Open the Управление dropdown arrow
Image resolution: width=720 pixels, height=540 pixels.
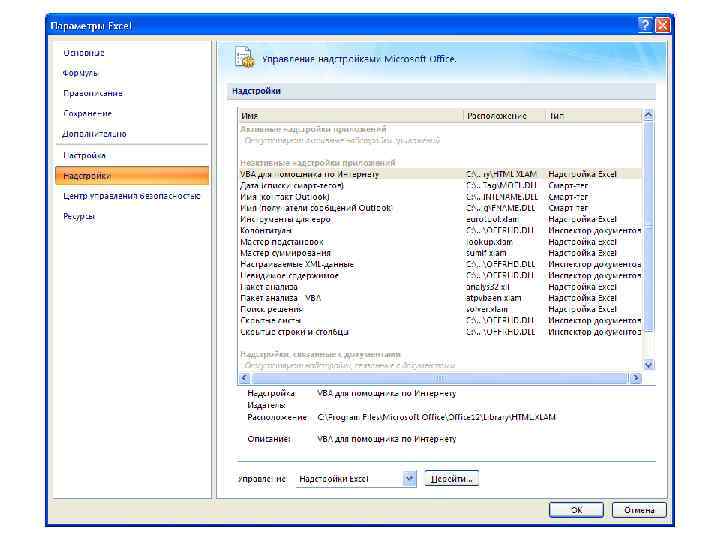410,479
